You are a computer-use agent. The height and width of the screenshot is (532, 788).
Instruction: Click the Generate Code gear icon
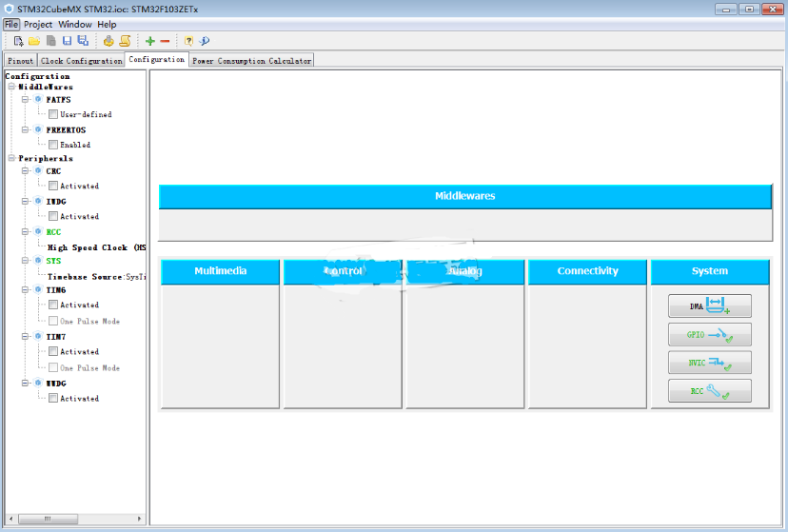click(x=108, y=41)
